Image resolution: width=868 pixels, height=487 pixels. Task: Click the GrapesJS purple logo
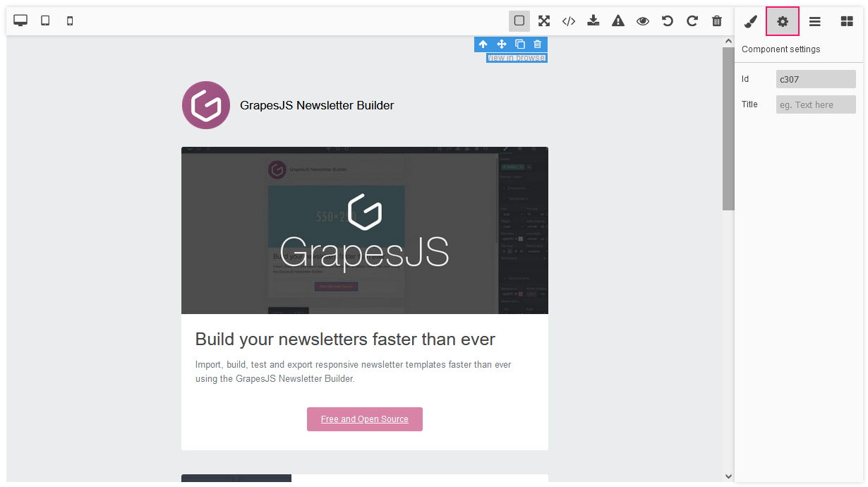pos(206,105)
